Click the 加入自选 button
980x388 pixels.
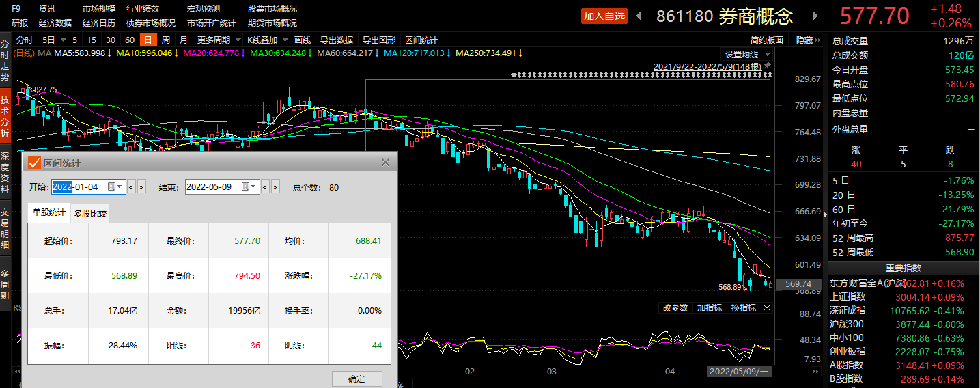(x=604, y=16)
